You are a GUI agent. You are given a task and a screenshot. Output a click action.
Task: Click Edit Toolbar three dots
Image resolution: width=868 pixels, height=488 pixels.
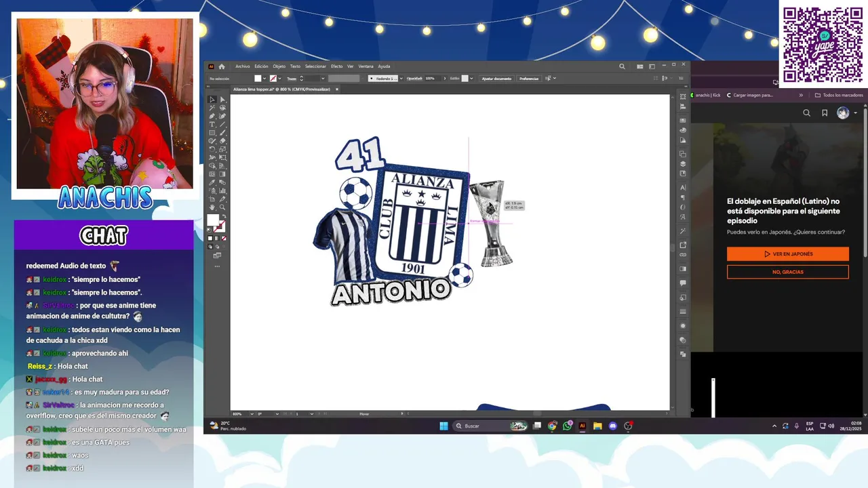(217, 266)
